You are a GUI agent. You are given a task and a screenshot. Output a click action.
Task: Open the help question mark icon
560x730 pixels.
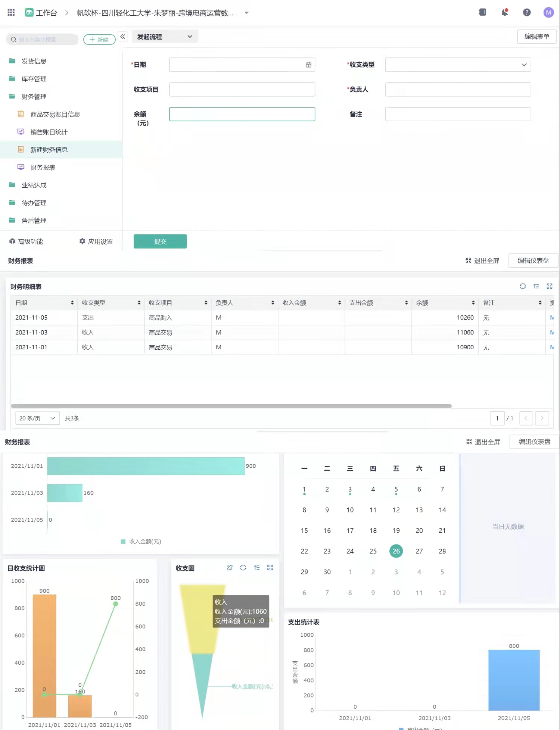[x=526, y=13]
